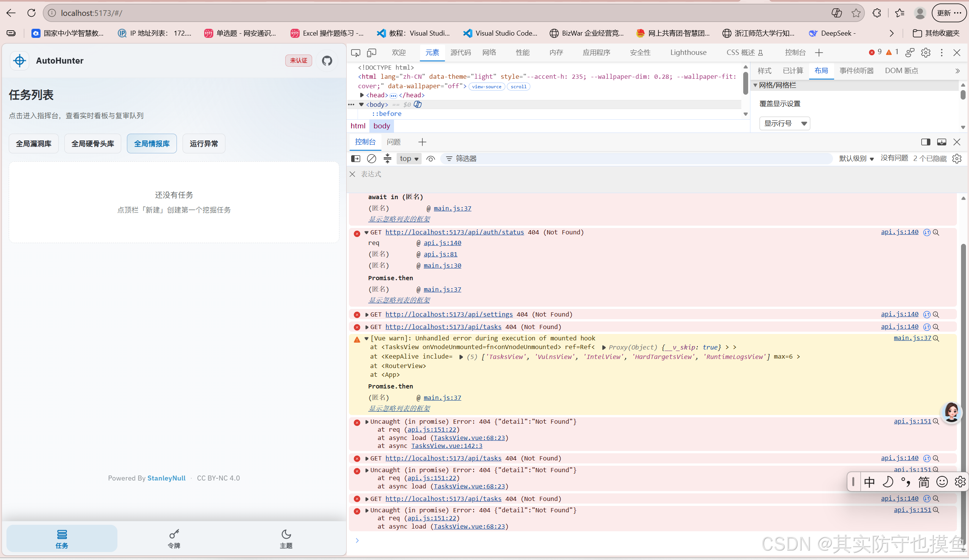Click the browser back arrow
969x560 pixels.
point(11,13)
